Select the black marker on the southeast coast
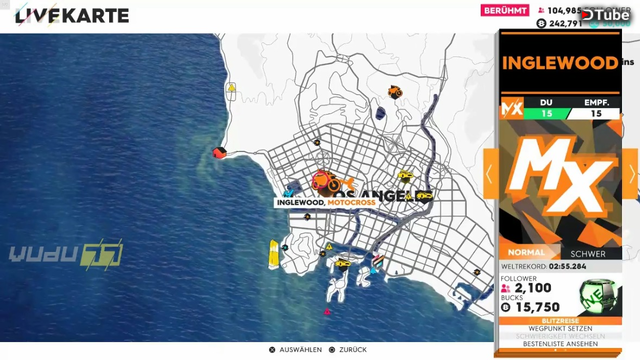Viewport: 640px width, 360px height. point(477,272)
